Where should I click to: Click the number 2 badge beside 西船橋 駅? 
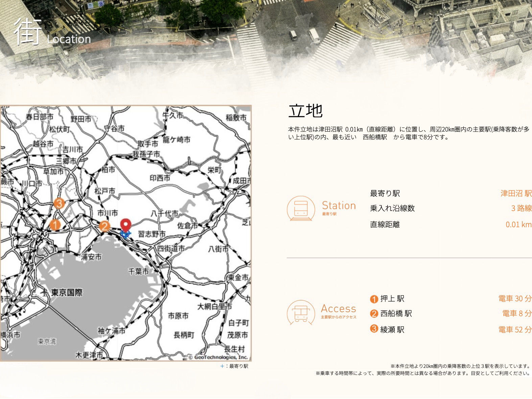pos(374,314)
